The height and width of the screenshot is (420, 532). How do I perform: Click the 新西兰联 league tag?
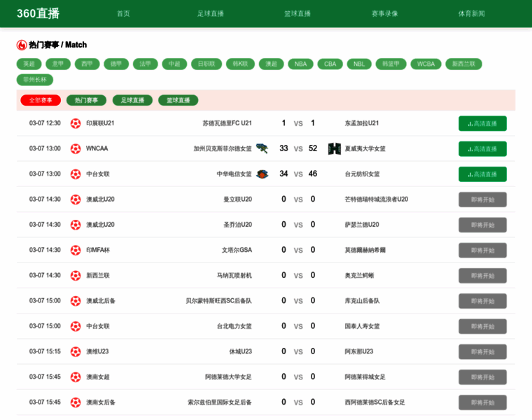(x=464, y=64)
